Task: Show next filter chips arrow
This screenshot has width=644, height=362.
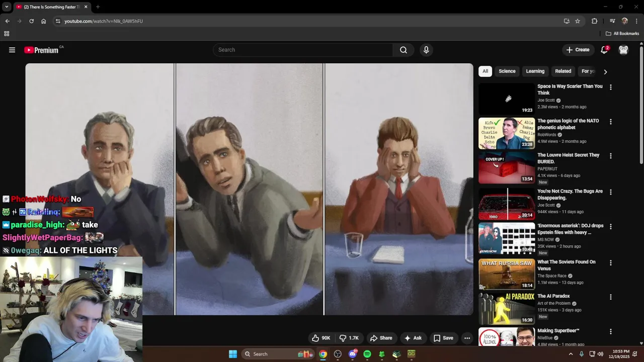Action: [605, 72]
